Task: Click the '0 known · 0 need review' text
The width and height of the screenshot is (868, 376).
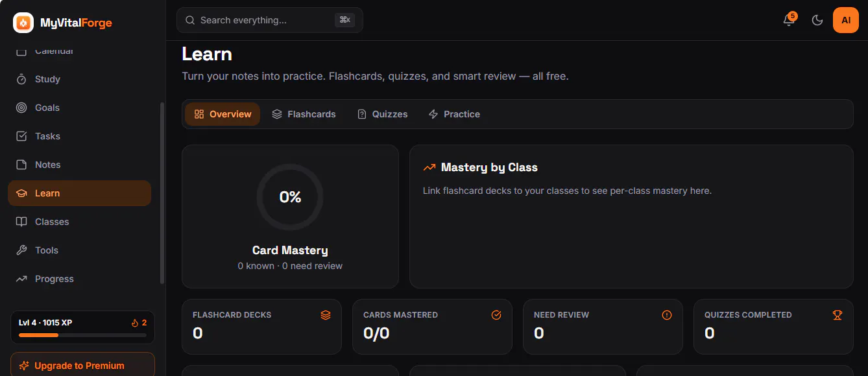Action: [290, 266]
